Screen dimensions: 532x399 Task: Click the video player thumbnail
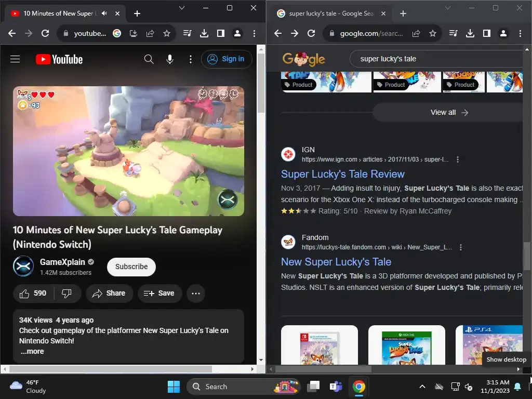tap(129, 151)
